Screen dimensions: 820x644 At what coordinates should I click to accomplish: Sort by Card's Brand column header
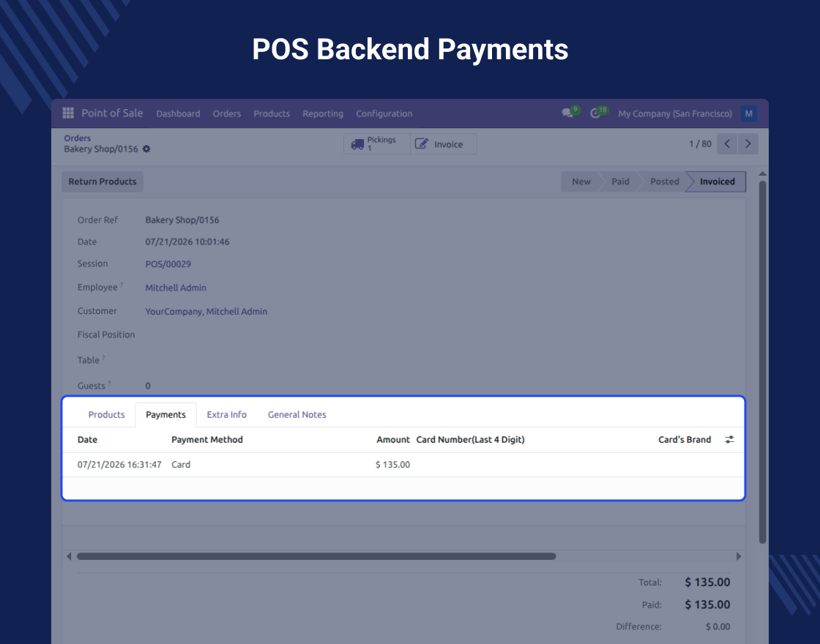pos(685,440)
